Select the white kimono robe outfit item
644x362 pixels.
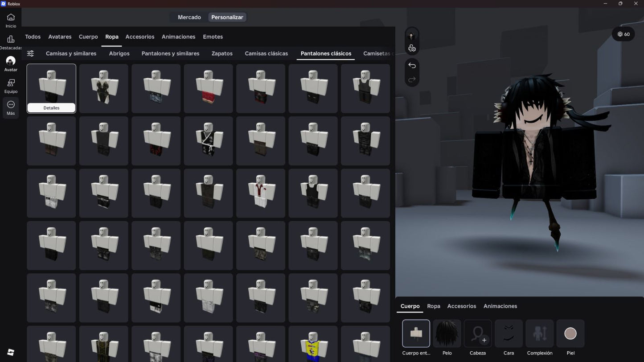coord(208,141)
